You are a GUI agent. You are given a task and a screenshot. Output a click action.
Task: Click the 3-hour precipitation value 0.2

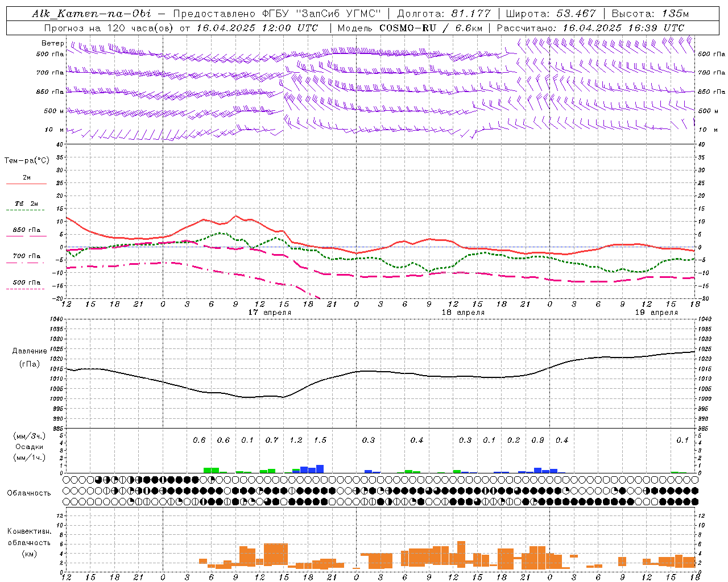click(x=514, y=440)
